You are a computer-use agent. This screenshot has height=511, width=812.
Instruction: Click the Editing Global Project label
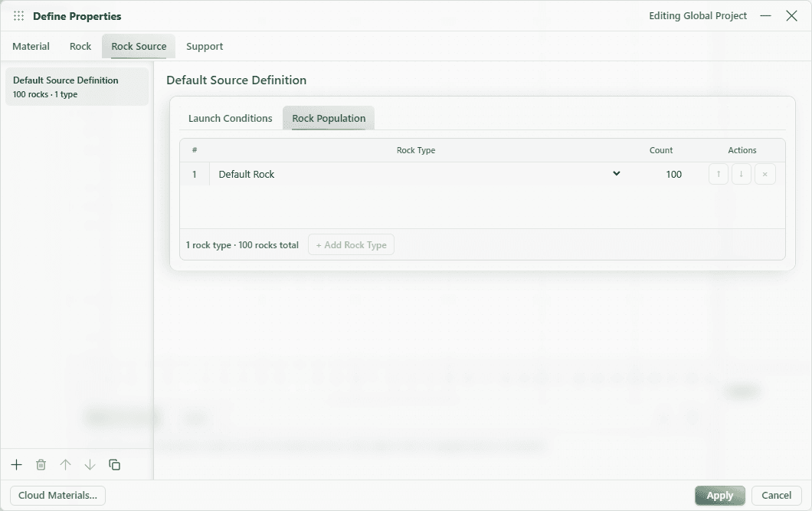698,16
